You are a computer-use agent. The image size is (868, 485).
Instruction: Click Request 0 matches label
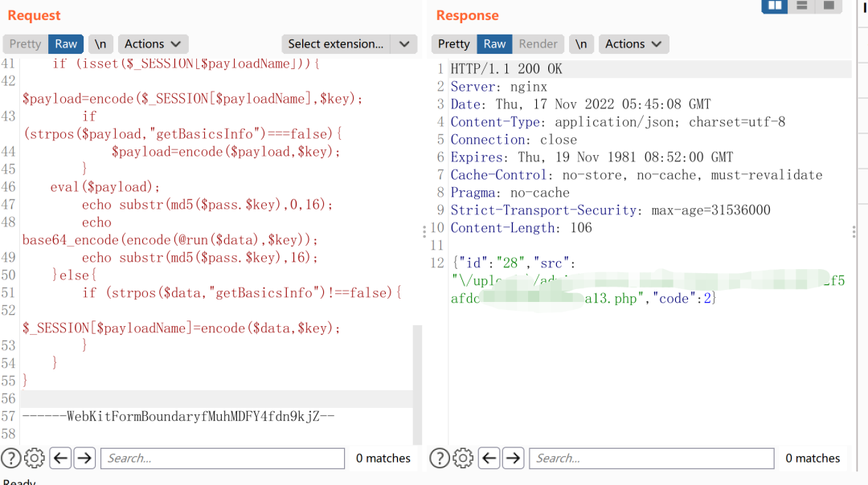[x=383, y=458]
